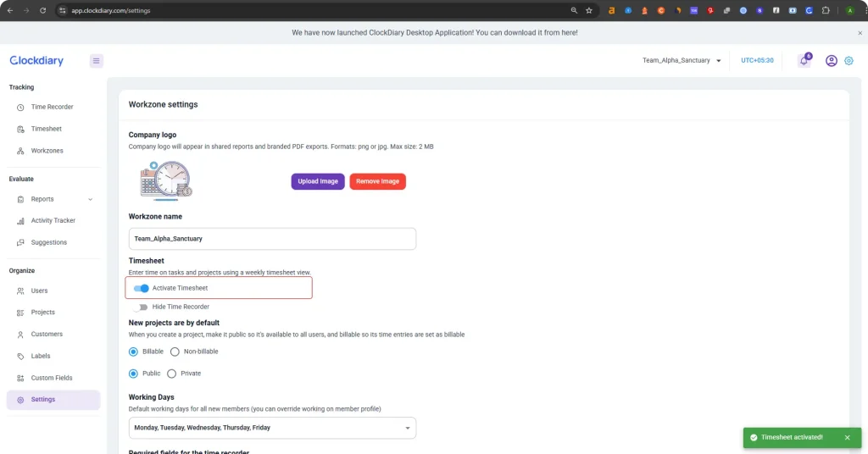Image resolution: width=868 pixels, height=454 pixels.
Task: Click the Projects sidebar icon
Action: [20, 313]
